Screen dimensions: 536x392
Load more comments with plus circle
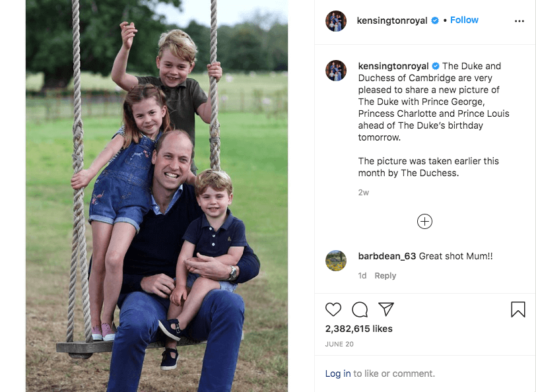point(424,222)
